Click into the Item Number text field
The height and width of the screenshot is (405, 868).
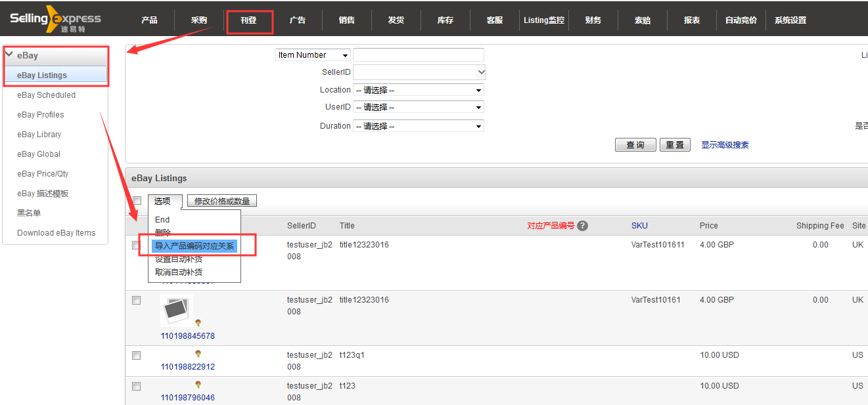coord(419,55)
